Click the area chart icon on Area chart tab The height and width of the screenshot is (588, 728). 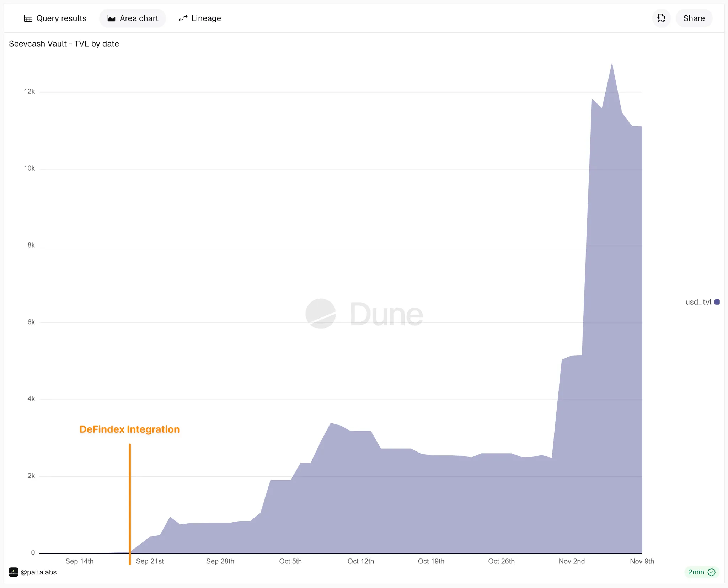click(x=111, y=18)
